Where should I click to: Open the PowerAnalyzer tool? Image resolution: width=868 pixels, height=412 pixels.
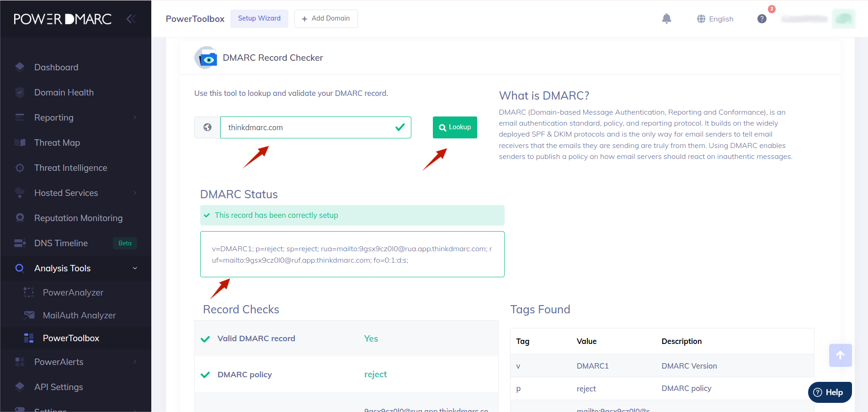(73, 292)
